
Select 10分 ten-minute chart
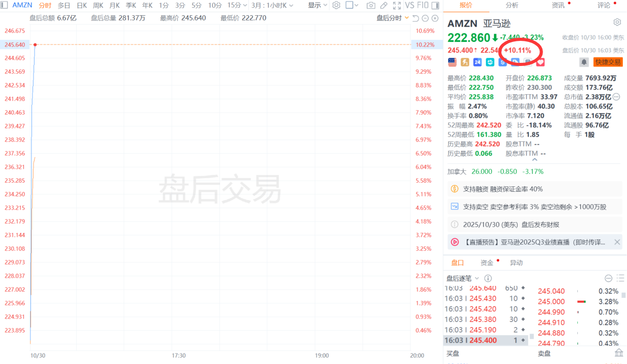point(215,5)
